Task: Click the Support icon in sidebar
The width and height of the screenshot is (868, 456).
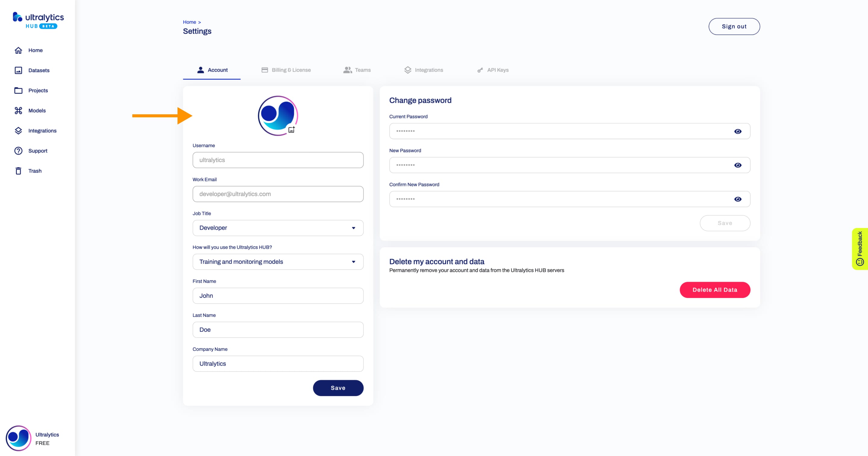Action: 18,150
